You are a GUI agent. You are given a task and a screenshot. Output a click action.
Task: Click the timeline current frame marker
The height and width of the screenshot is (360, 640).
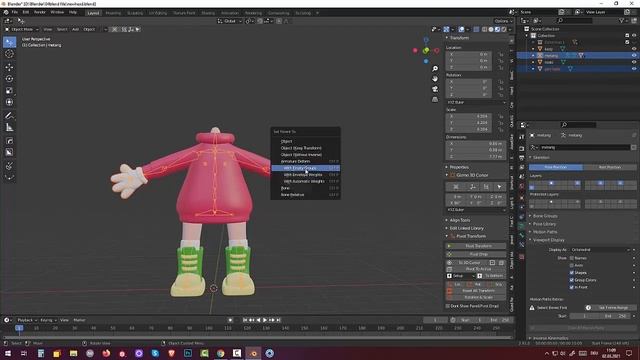pyautogui.click(x=19, y=328)
